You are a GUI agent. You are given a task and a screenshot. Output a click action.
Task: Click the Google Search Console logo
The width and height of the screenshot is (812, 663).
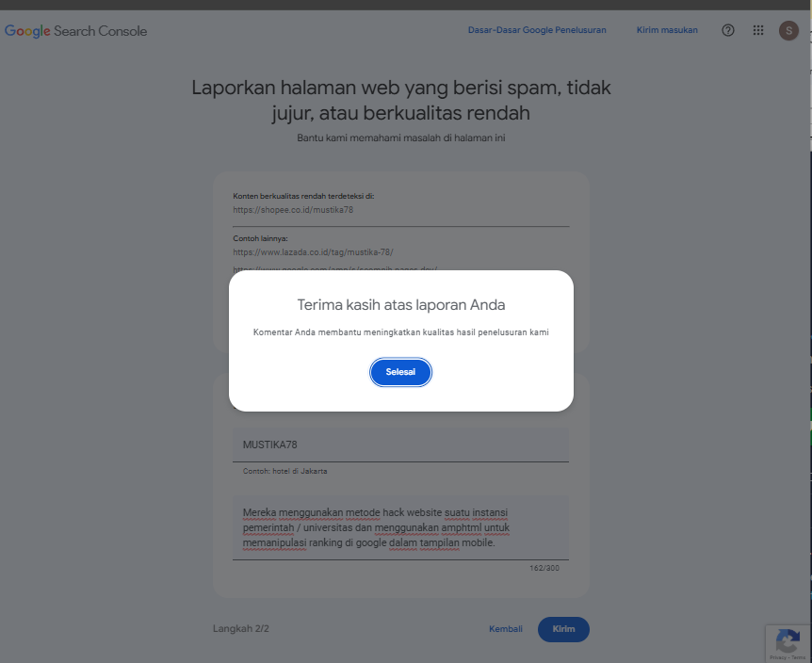75,31
